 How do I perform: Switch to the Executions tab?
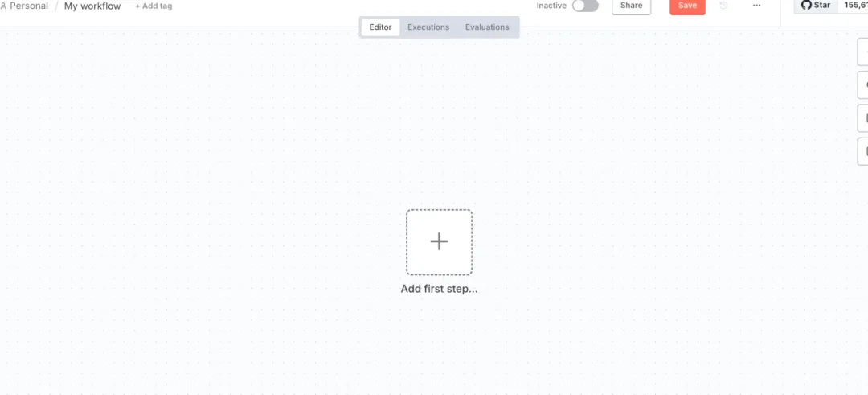click(428, 27)
